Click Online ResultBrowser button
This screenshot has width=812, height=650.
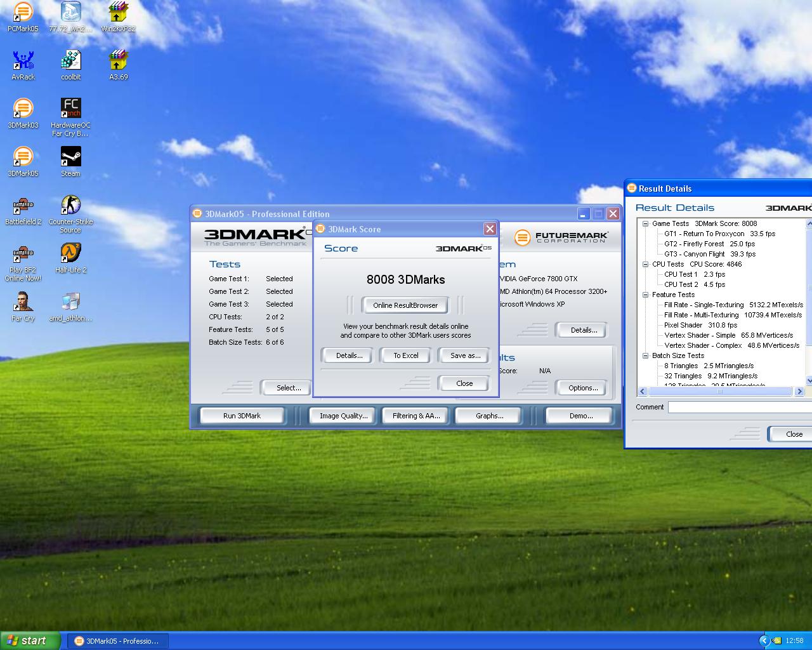click(x=405, y=305)
